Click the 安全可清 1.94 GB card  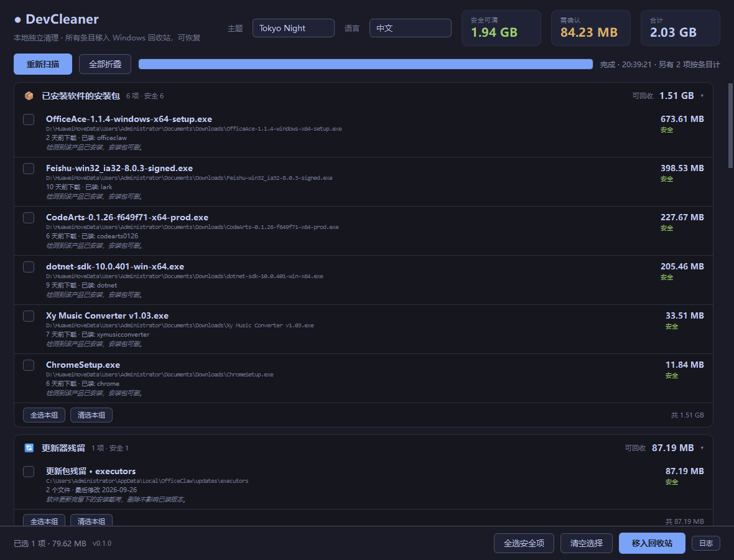point(501,28)
